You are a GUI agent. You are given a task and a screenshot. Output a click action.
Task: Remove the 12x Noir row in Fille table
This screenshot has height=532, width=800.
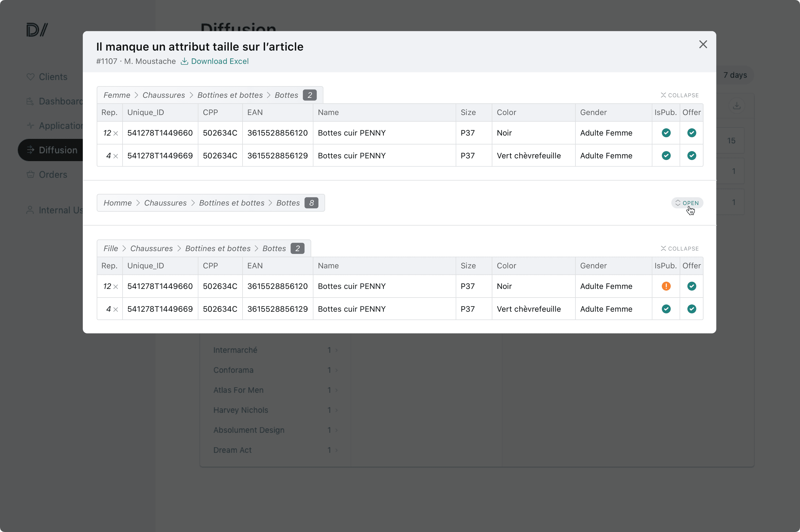coord(116,287)
